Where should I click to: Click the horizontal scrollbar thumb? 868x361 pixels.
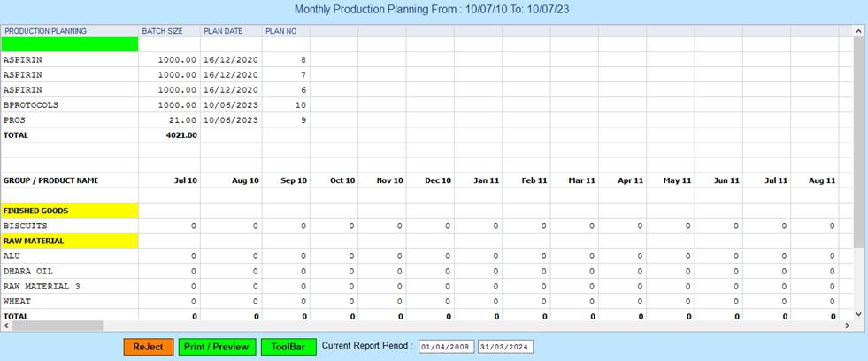[x=53, y=326]
